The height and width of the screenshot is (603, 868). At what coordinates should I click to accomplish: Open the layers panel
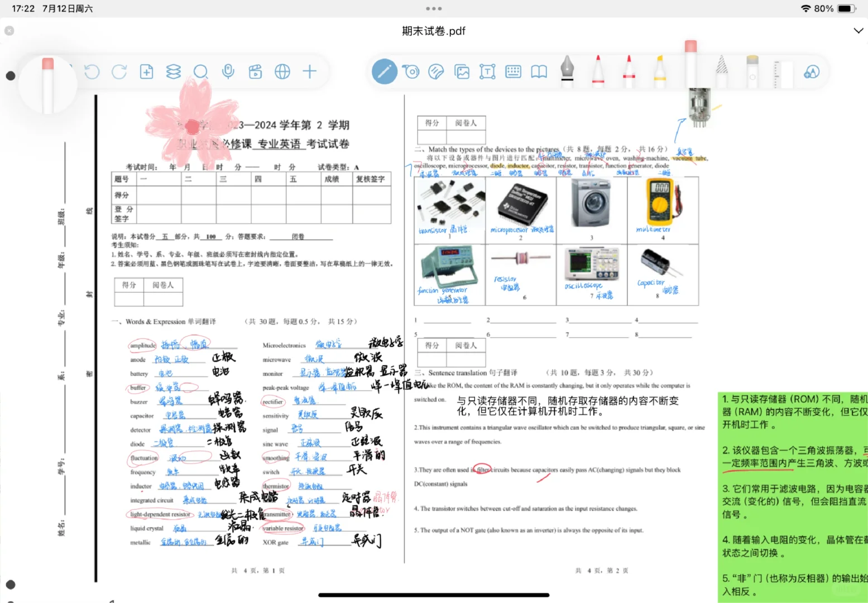(x=174, y=71)
